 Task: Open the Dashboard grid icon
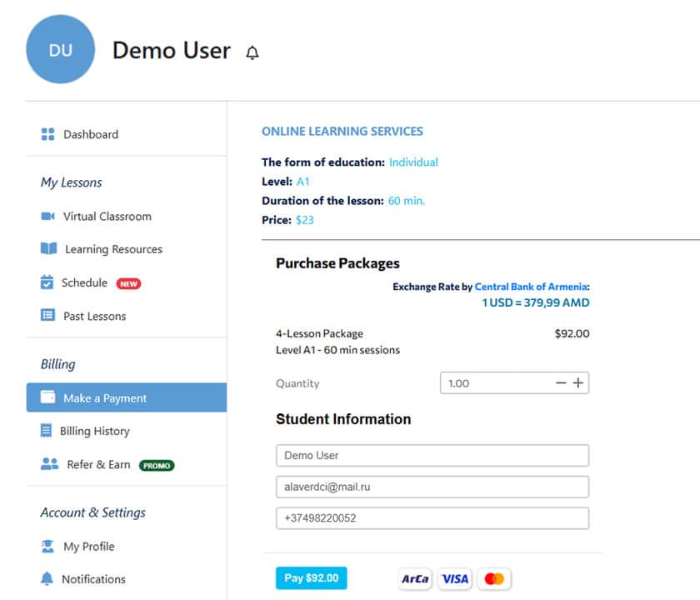[47, 134]
